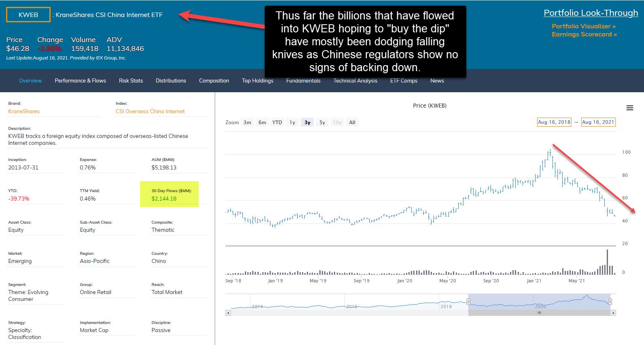Click the price value $46.28

(x=18, y=49)
